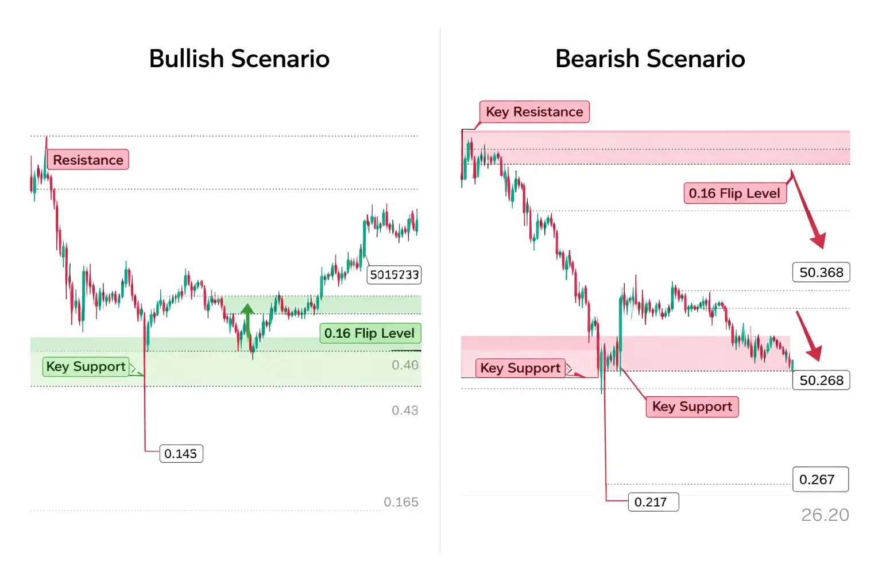This screenshot has height=588, width=882.
Task: Select the Bullish Scenario heading
Action: (239, 59)
